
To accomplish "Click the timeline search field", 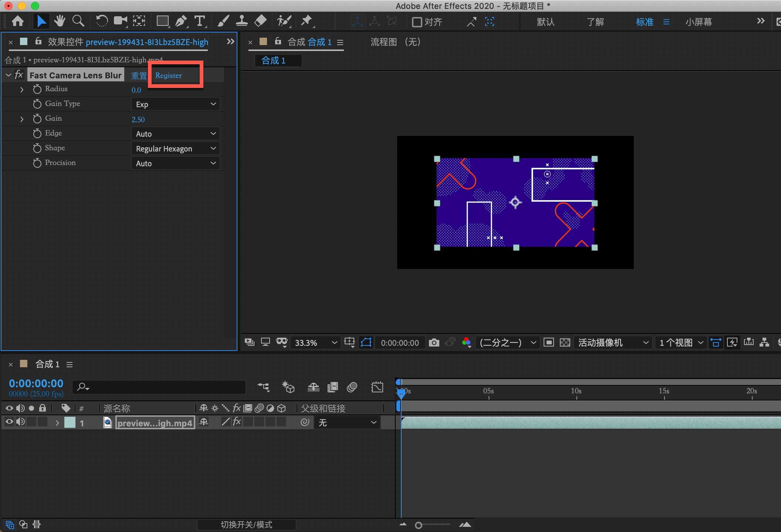I will click(x=159, y=387).
